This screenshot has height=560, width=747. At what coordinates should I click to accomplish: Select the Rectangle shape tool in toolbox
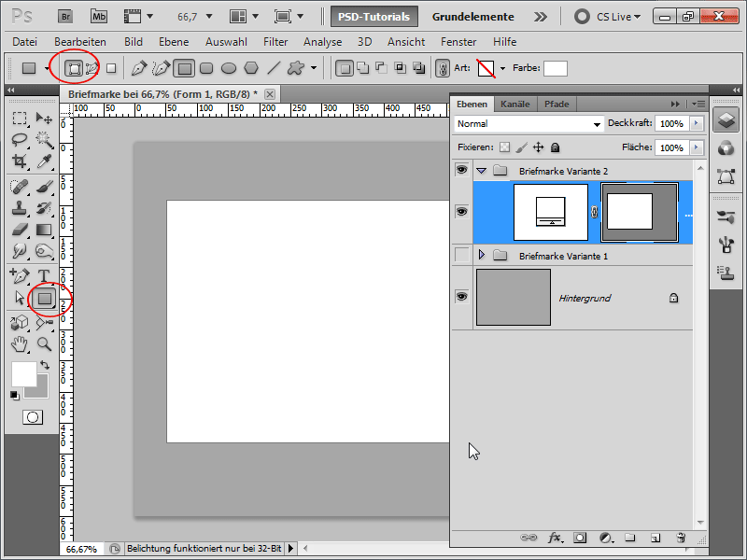pyautogui.click(x=44, y=299)
